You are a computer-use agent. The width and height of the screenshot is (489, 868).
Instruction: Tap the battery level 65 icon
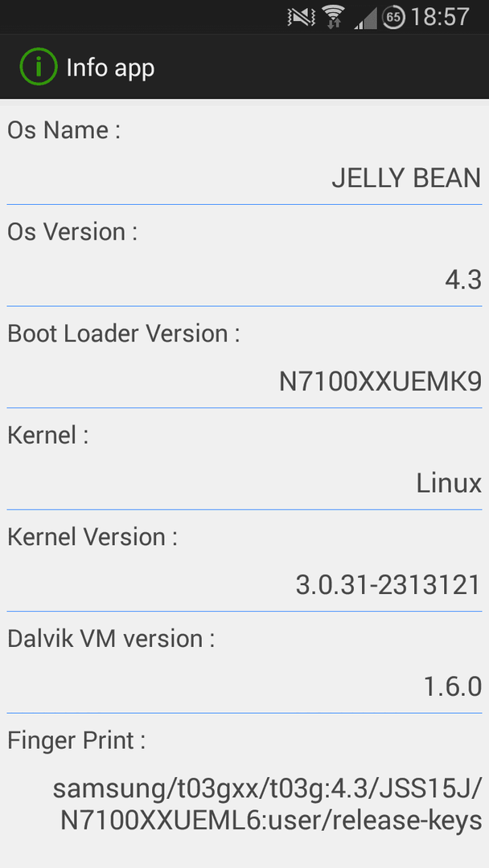[x=393, y=17]
